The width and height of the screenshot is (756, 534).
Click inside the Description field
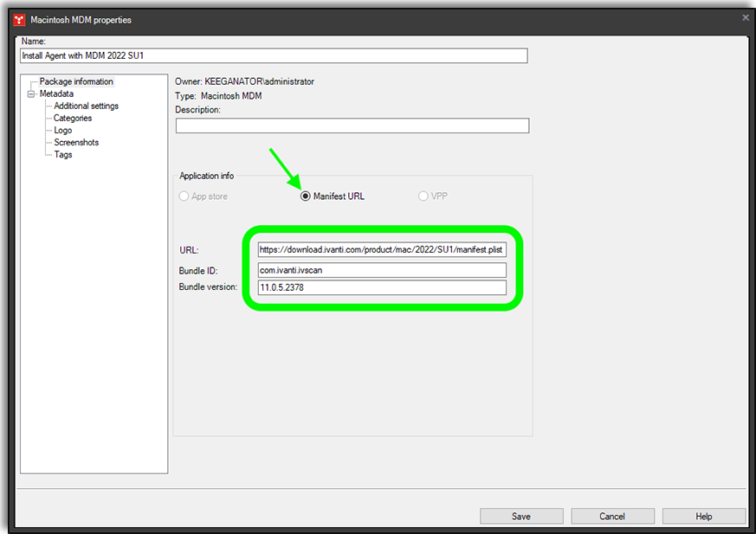(x=351, y=125)
